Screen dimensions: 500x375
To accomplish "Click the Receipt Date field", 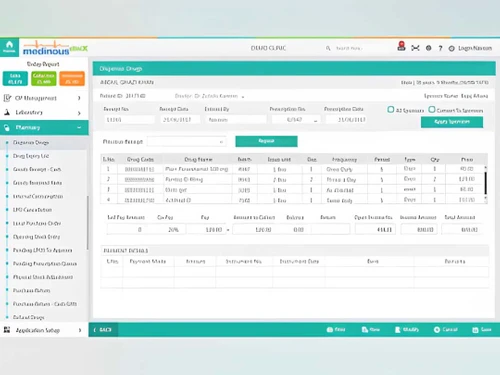I will pos(180,120).
